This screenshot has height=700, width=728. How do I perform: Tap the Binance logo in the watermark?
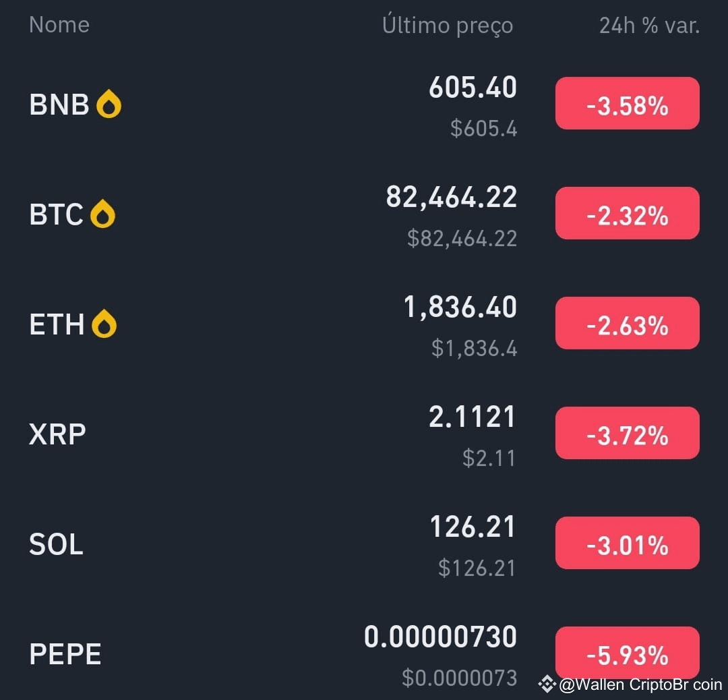(547, 684)
